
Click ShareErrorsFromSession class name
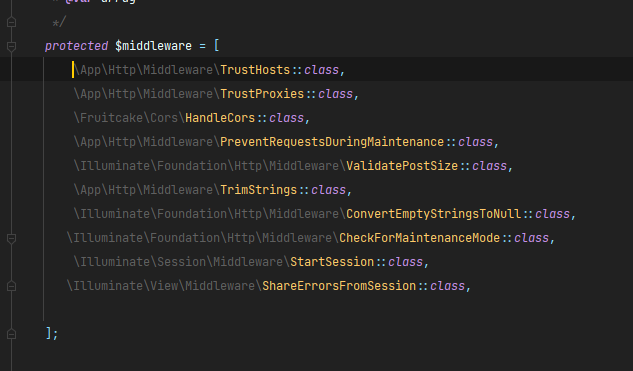[339, 286]
